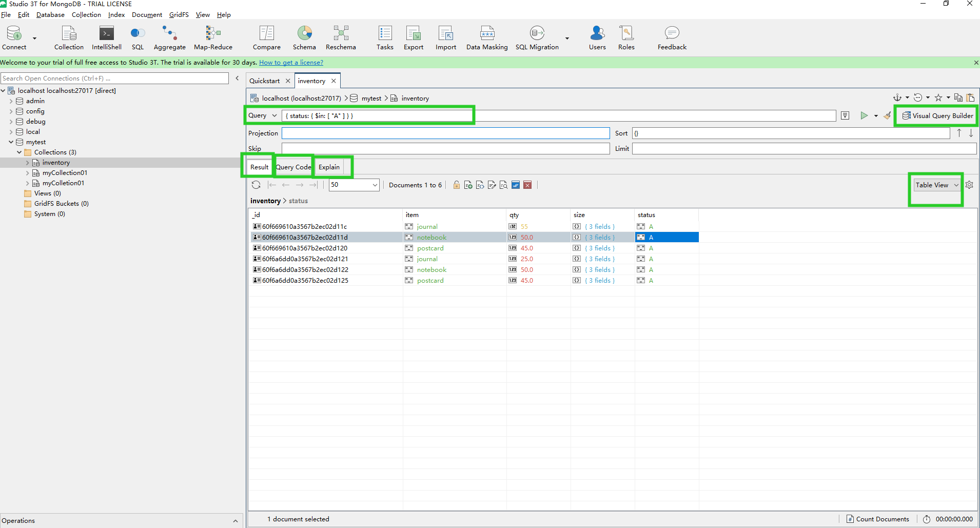This screenshot has width=980, height=528.
Task: Open the Aggregate editor
Action: click(170, 38)
